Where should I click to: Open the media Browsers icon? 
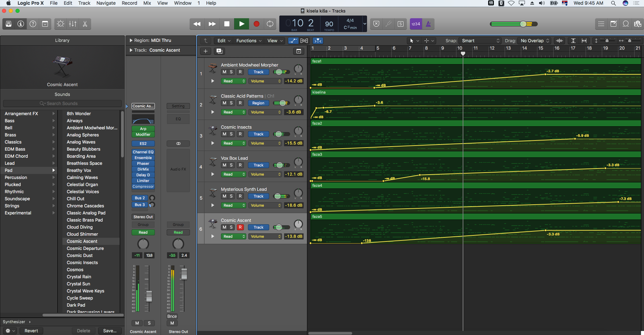click(x=637, y=24)
